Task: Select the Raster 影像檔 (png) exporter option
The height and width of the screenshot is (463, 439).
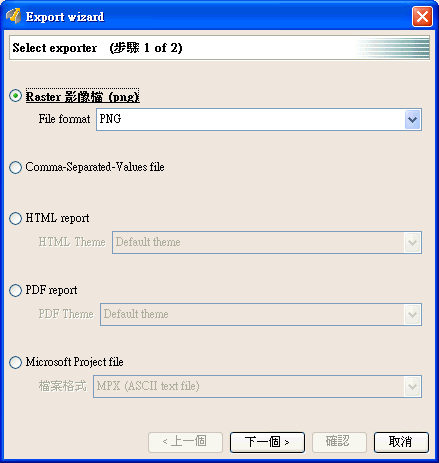Action: (x=15, y=96)
